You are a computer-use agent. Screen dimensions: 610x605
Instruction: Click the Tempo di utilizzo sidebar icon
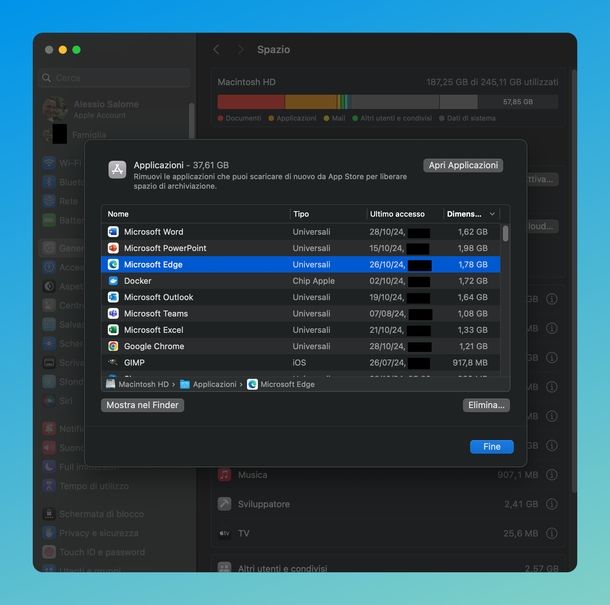(x=49, y=486)
